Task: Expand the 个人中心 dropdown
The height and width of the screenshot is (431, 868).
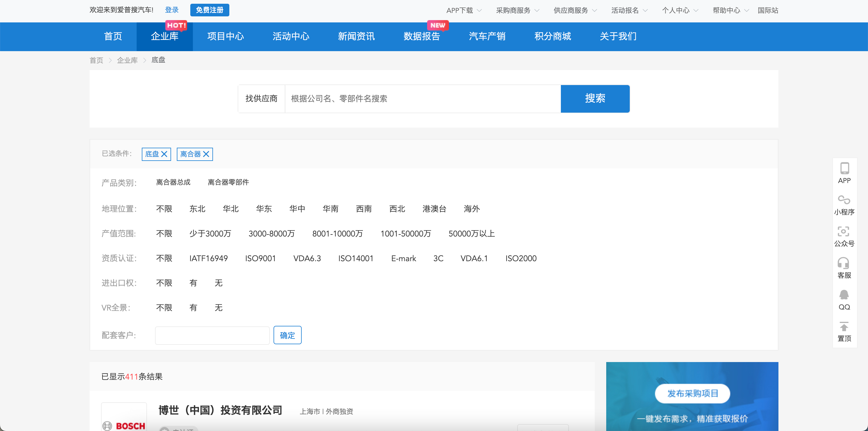Action: pyautogui.click(x=680, y=10)
